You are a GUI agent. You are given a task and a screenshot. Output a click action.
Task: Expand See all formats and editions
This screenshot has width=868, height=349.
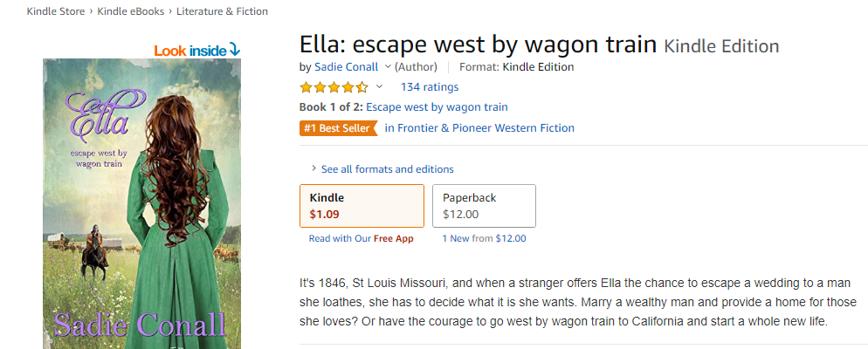(387, 169)
